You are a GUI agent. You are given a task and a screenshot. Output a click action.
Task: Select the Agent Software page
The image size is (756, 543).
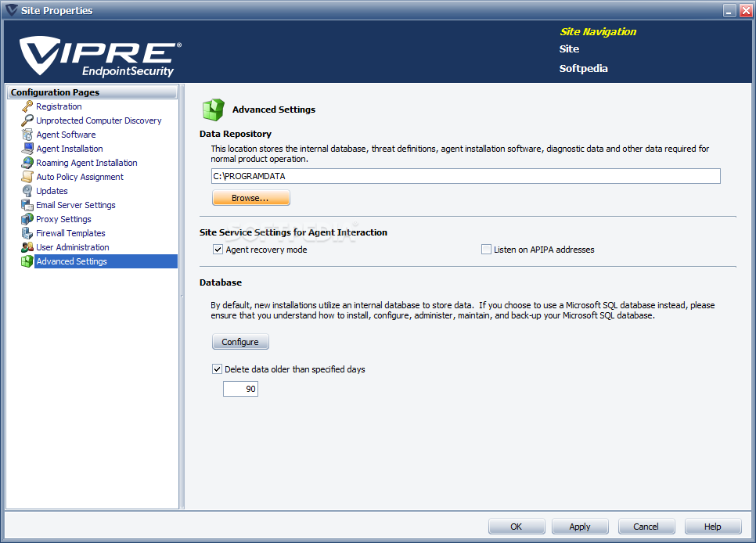pos(66,135)
